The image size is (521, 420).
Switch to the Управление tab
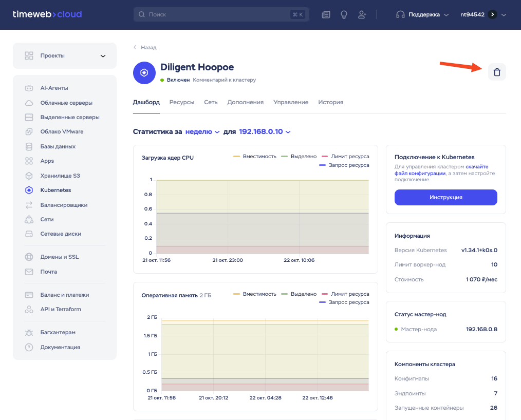point(291,102)
